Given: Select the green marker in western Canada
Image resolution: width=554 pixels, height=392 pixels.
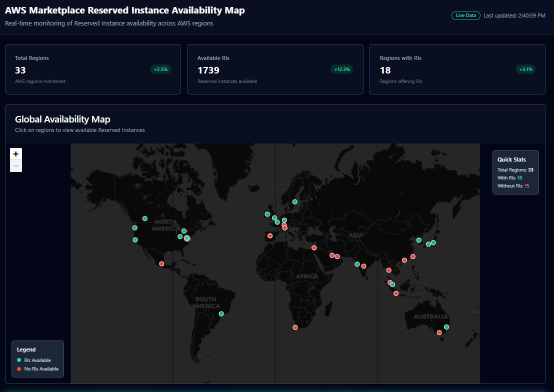Looking at the screenshot, I should pos(145,218).
